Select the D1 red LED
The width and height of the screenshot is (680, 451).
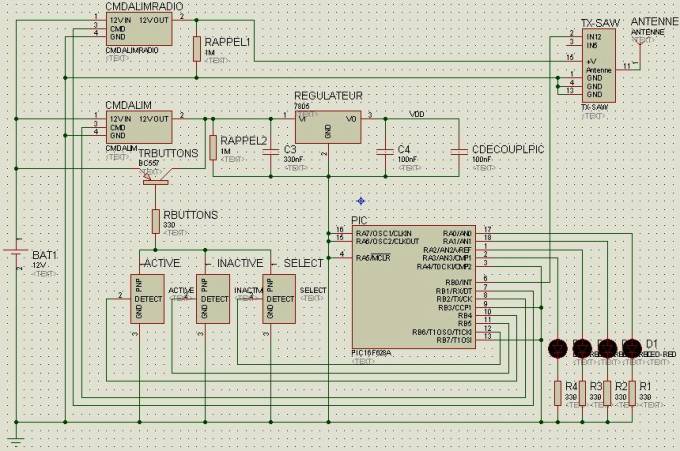click(631, 348)
